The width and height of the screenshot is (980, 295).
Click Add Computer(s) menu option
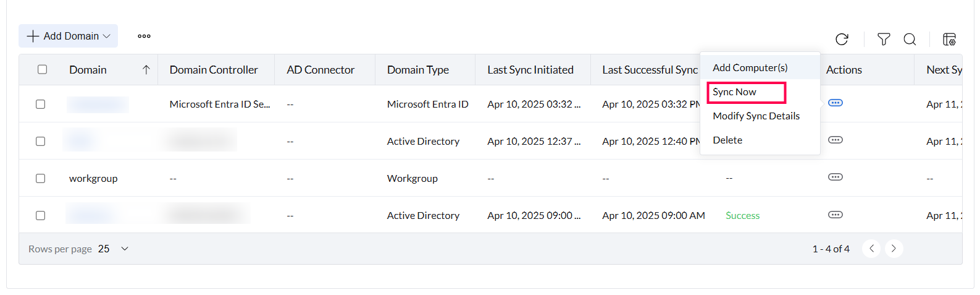coord(750,68)
